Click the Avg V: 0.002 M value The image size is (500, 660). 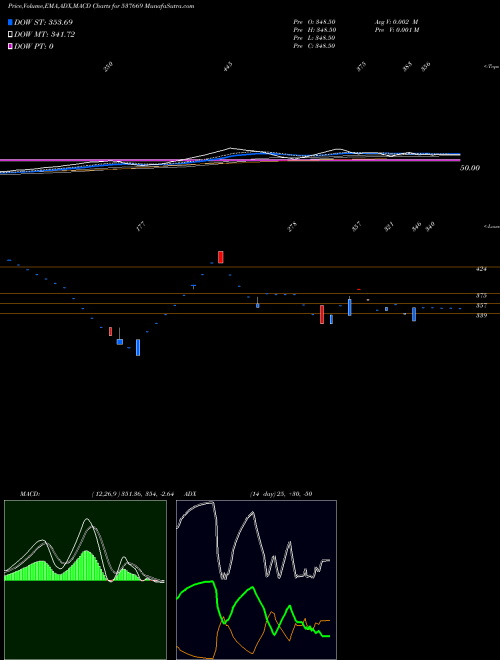tap(396, 22)
